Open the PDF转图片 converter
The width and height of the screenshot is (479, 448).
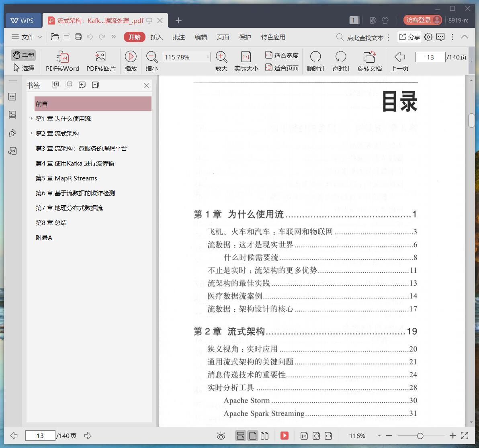click(101, 61)
